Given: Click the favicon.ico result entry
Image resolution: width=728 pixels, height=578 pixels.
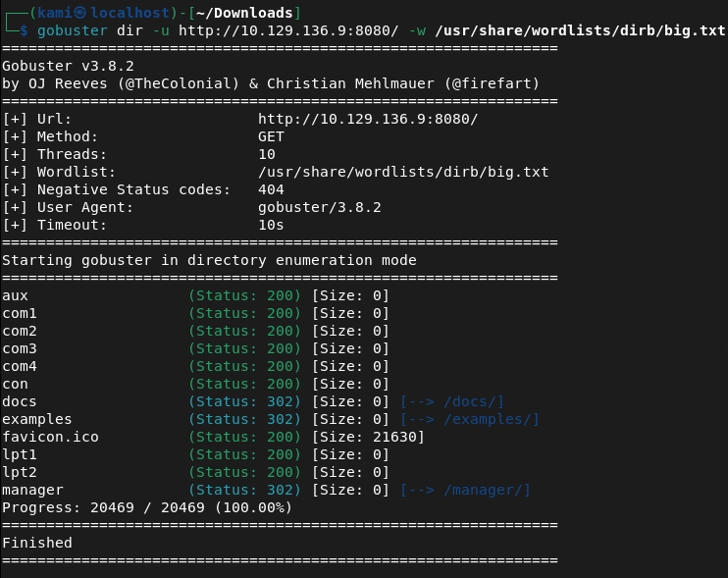Looking at the screenshot, I should 50,437.
